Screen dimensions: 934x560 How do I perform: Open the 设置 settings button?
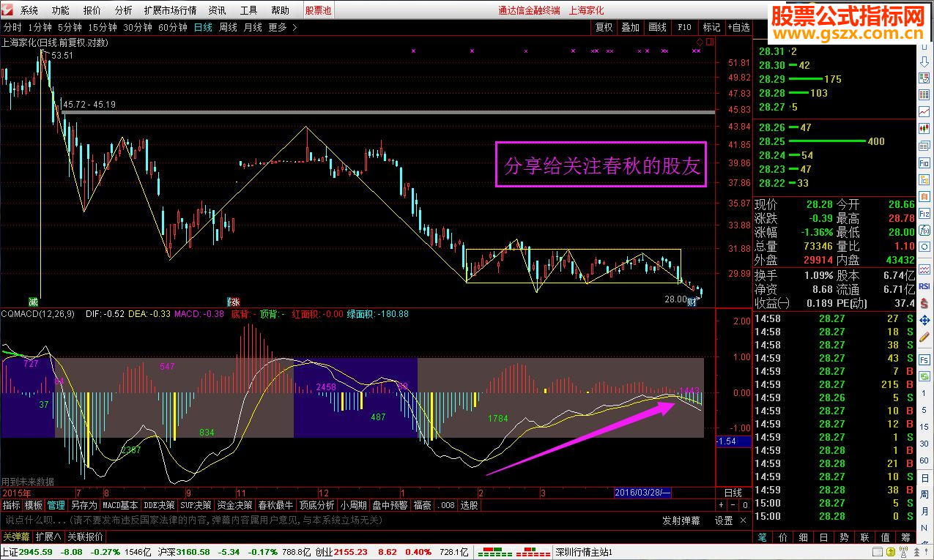tap(724, 520)
